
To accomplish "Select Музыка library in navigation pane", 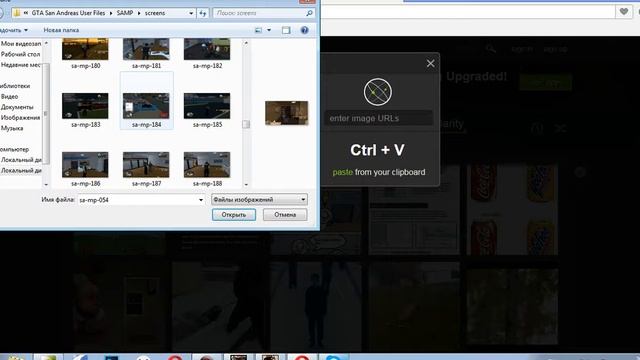I will [12, 129].
